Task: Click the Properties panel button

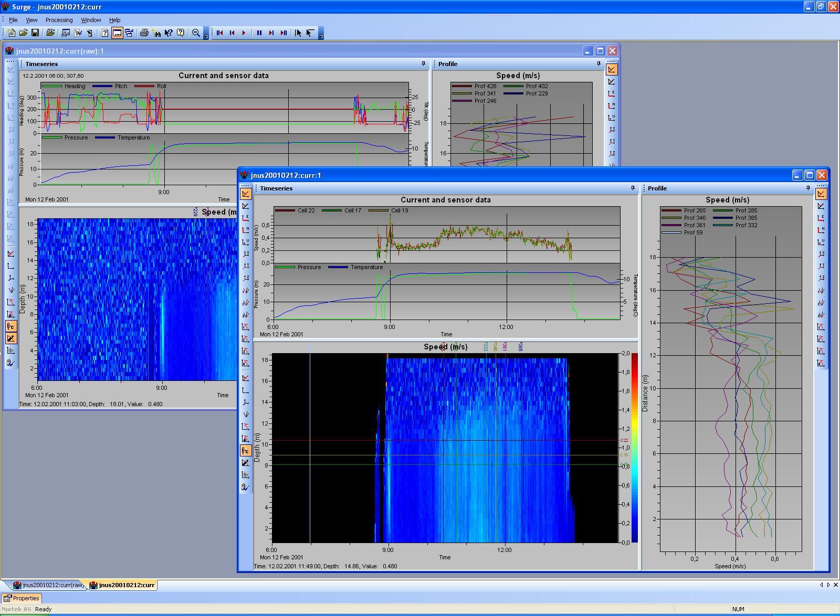Action: click(22, 598)
